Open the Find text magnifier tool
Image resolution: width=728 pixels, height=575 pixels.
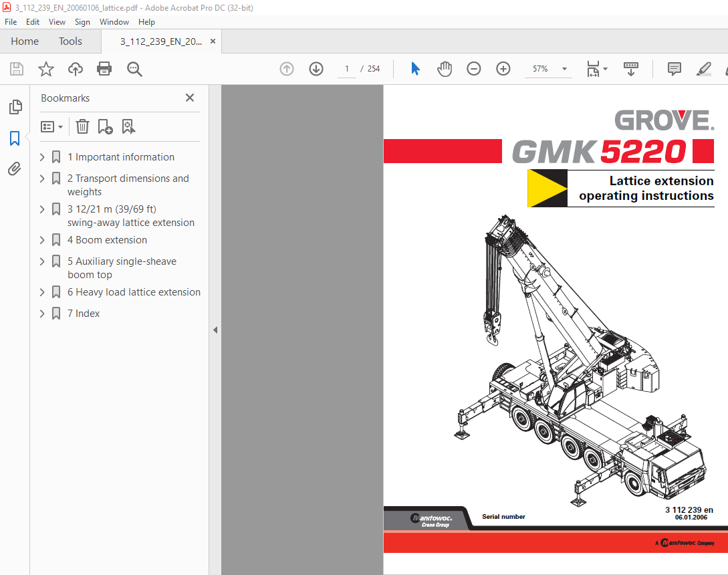coord(134,70)
